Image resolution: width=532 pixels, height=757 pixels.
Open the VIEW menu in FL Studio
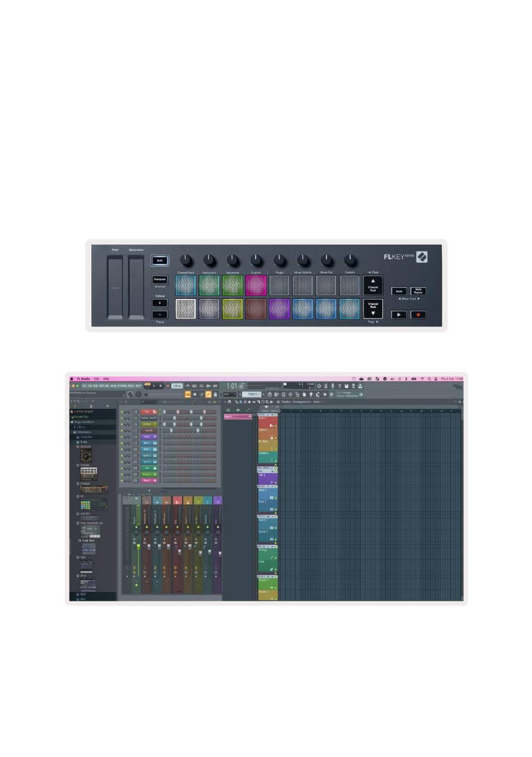113,386
